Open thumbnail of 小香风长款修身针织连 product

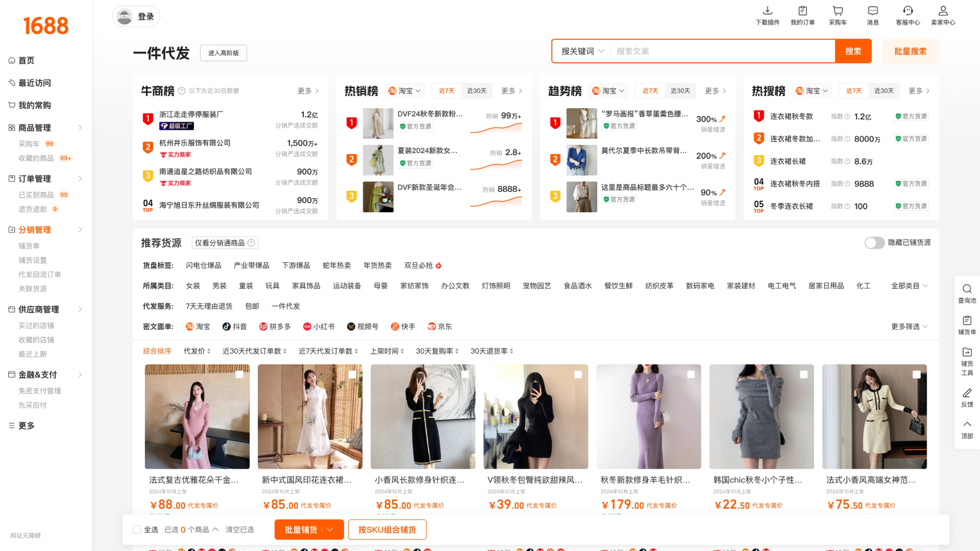tap(422, 417)
